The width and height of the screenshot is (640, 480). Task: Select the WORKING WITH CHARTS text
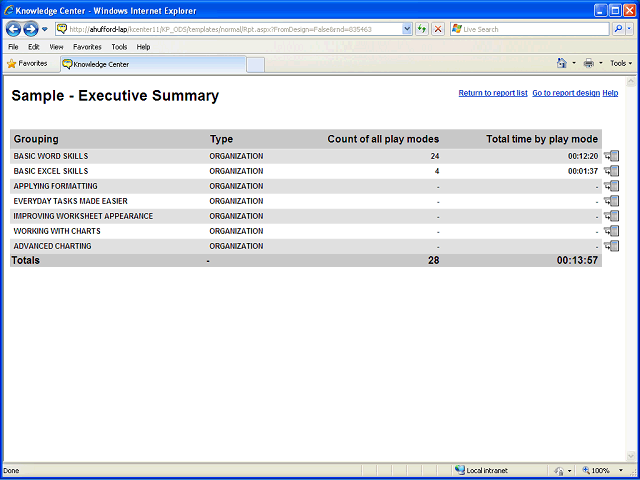tap(57, 231)
